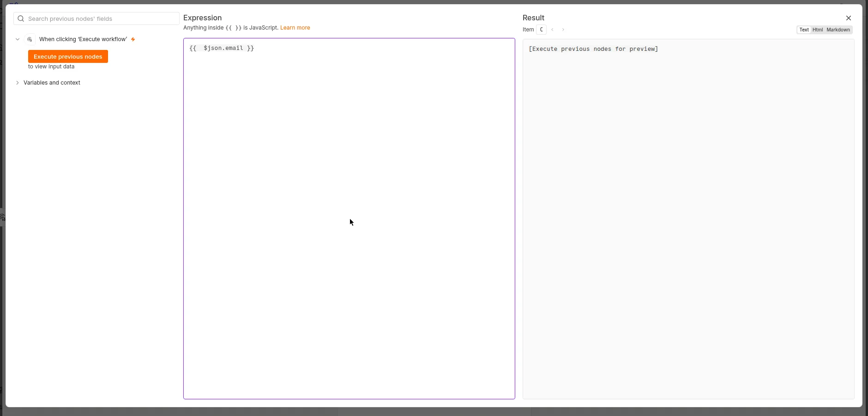Image resolution: width=868 pixels, height=416 pixels.
Task: Click the 'Execute previous nodes for preview' result text
Action: click(x=593, y=49)
